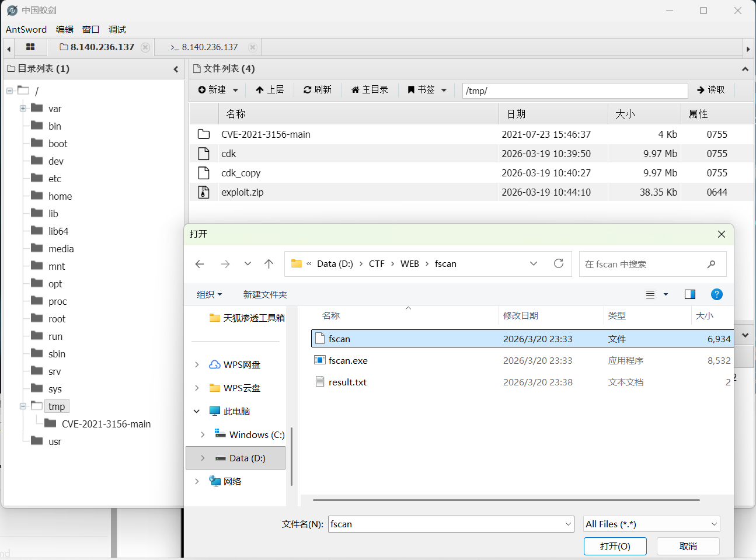The height and width of the screenshot is (560, 756).
Task: Click the 读取 button next to path
Action: (x=710, y=90)
